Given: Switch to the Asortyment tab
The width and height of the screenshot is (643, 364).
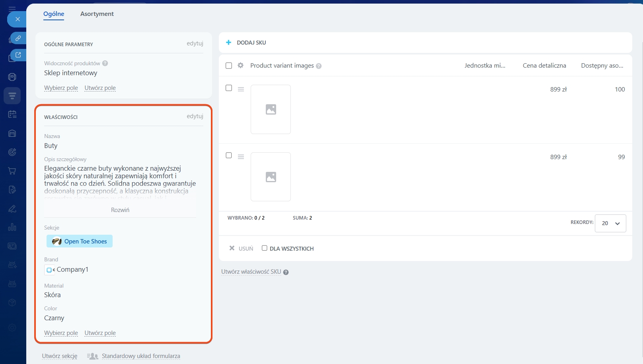Looking at the screenshot, I should pos(97,14).
